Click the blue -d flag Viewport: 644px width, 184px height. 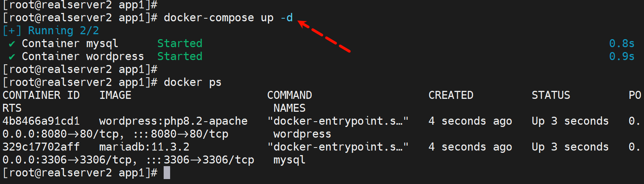286,18
